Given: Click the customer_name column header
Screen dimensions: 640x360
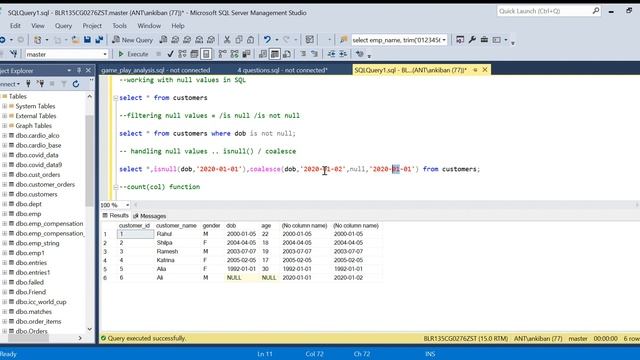Looking at the screenshot, I should click(176, 226).
